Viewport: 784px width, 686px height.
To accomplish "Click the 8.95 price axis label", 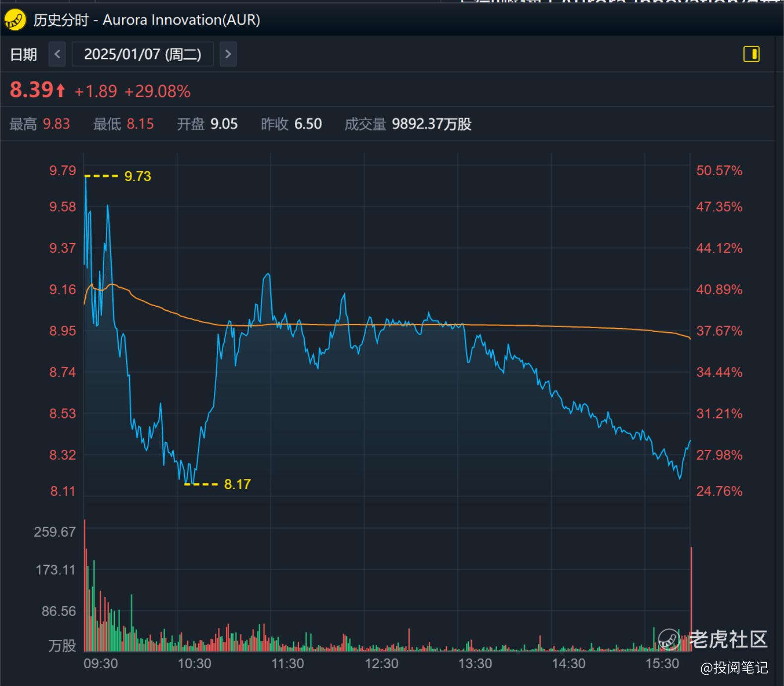I will click(x=63, y=331).
